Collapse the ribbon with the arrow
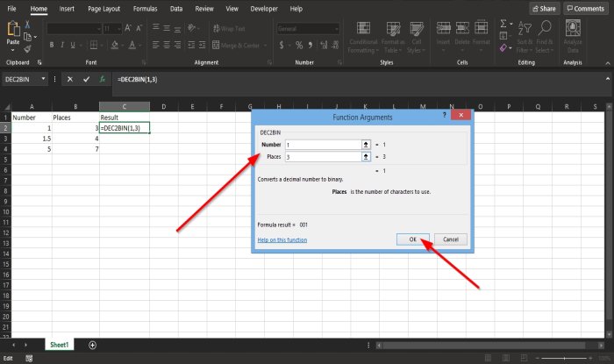This screenshot has width=614, height=364. click(x=608, y=63)
